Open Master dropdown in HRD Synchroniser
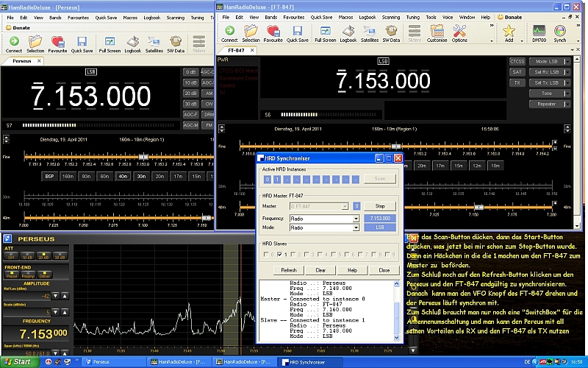 click(x=345, y=206)
